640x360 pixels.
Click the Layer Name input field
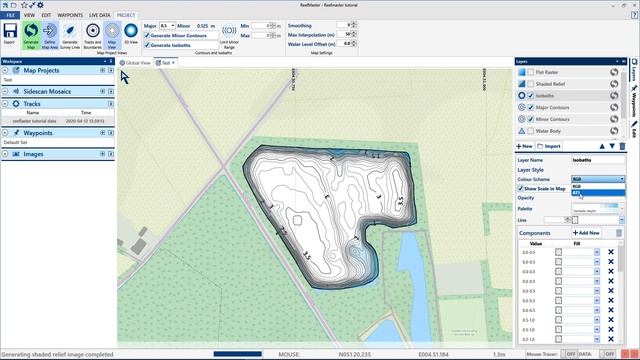click(598, 160)
